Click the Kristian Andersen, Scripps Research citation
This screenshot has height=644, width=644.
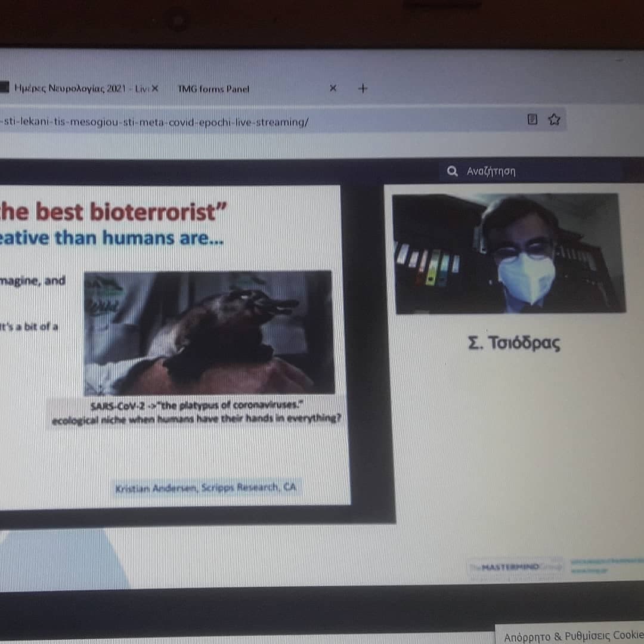click(206, 488)
